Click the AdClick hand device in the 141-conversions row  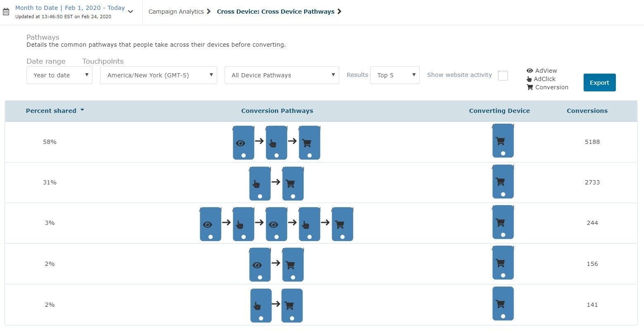tap(261, 306)
